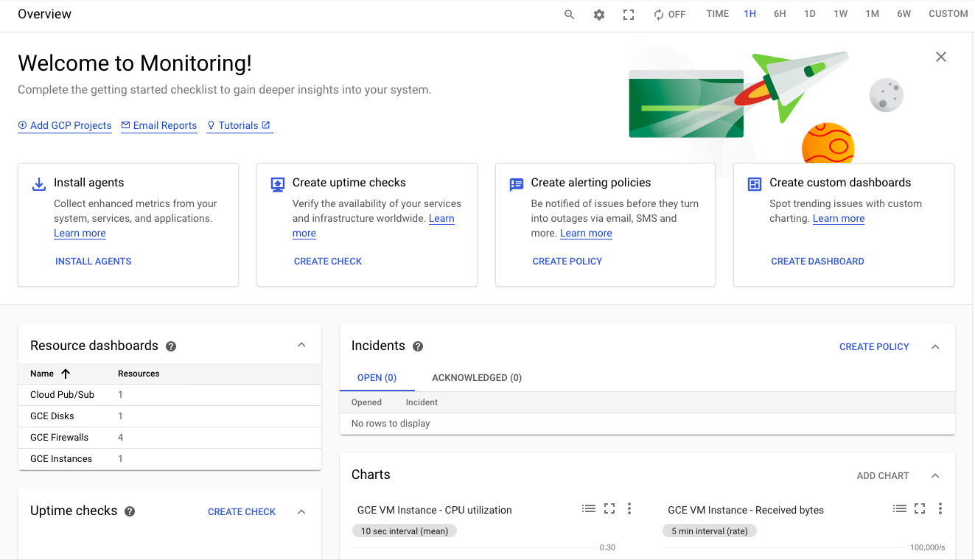Image resolution: width=975 pixels, height=560 pixels.
Task: Open the GCE Instances dashboard row
Action: (170, 459)
